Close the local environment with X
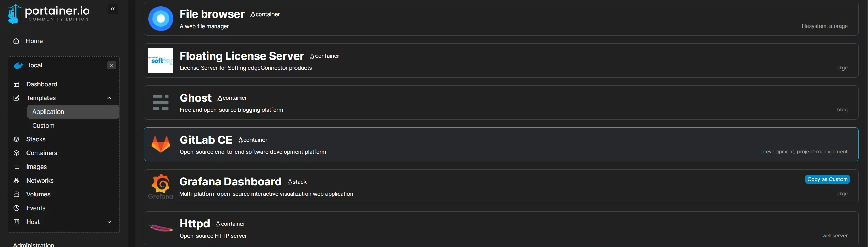Screen dimensions: 868x247 (x=111, y=65)
